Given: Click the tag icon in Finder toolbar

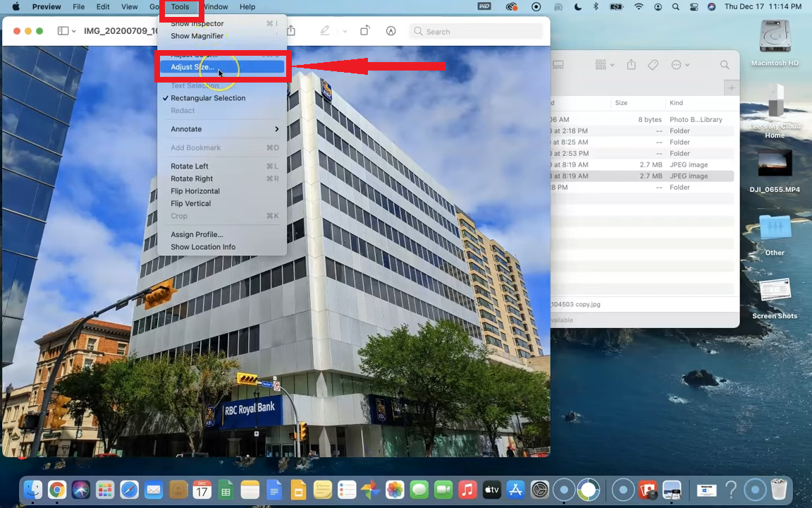Looking at the screenshot, I should coord(653,65).
